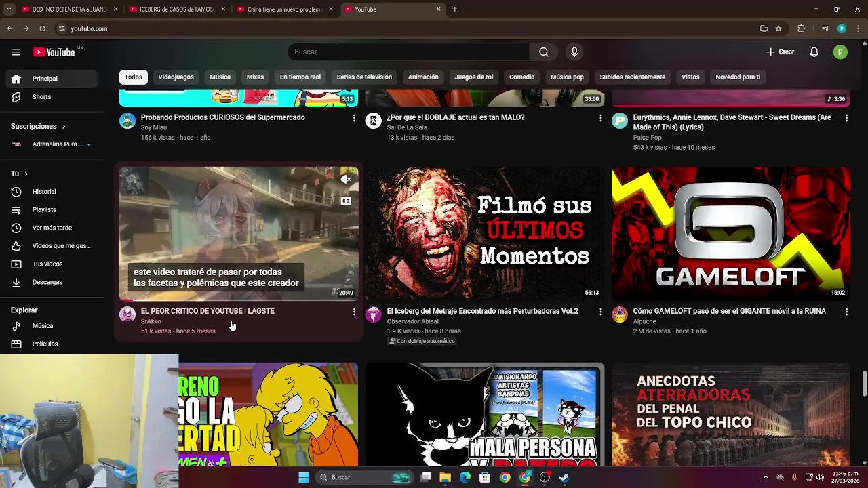The image size is (868, 488).
Task: Toggle captions on LAGSTE preview
Action: [346, 201]
